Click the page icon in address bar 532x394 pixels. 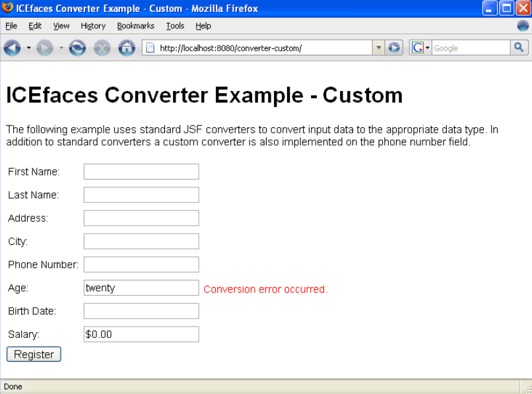click(150, 48)
